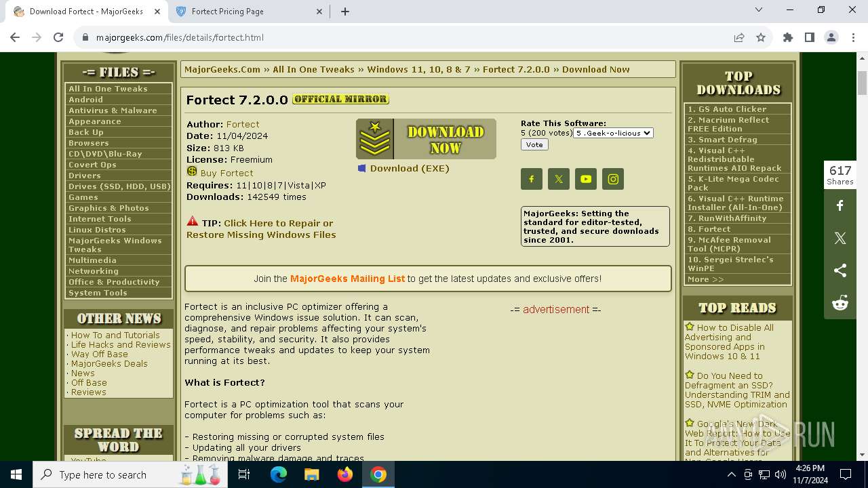The image size is (868, 488).
Task: Show hidden system tray icons chevron
Action: 731,474
